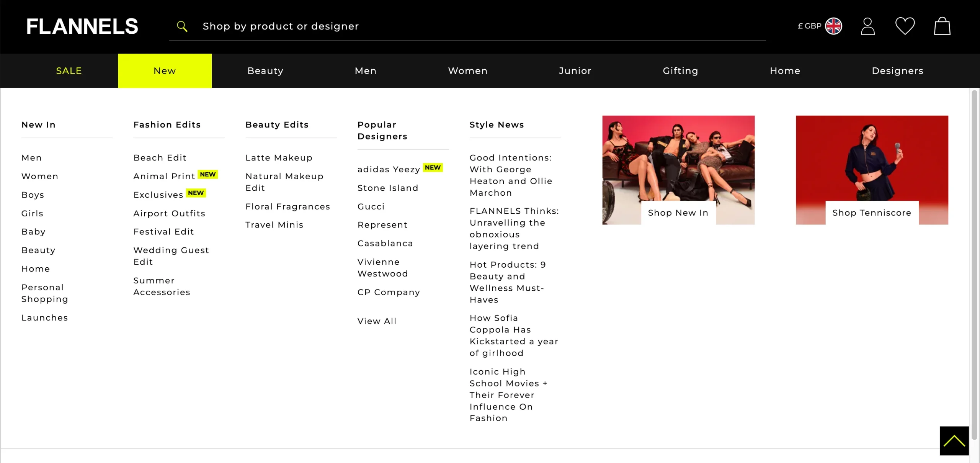
Task: Open the account profile icon
Action: point(867,26)
